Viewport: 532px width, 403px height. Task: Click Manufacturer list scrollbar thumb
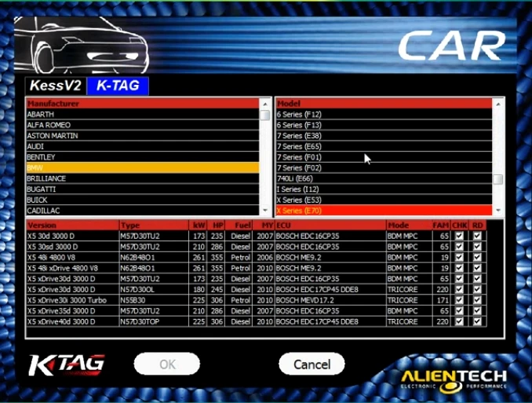point(265,115)
